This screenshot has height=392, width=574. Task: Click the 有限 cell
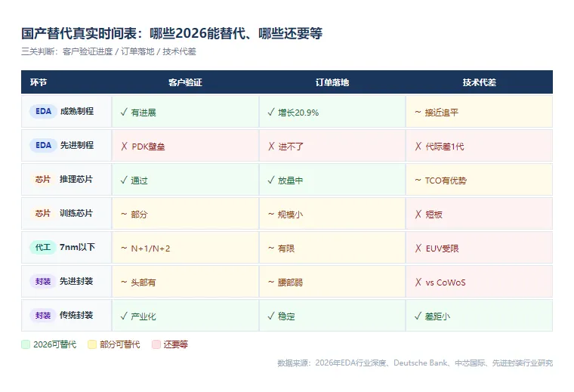pyautogui.click(x=332, y=248)
